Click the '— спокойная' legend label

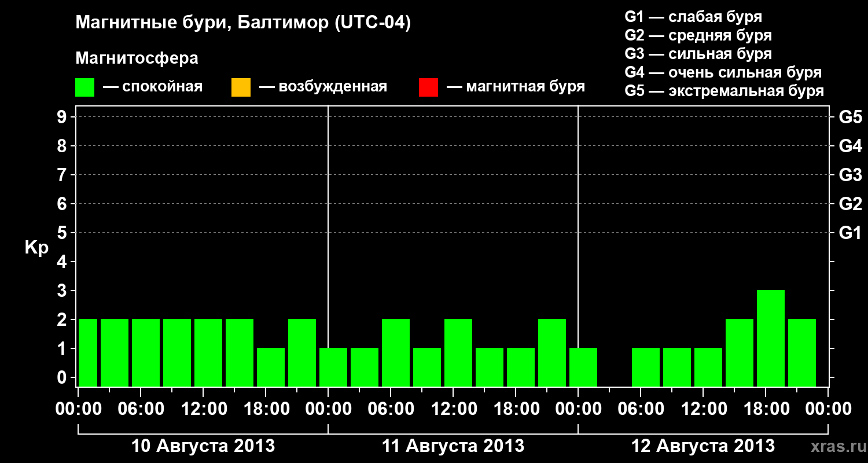(x=153, y=87)
